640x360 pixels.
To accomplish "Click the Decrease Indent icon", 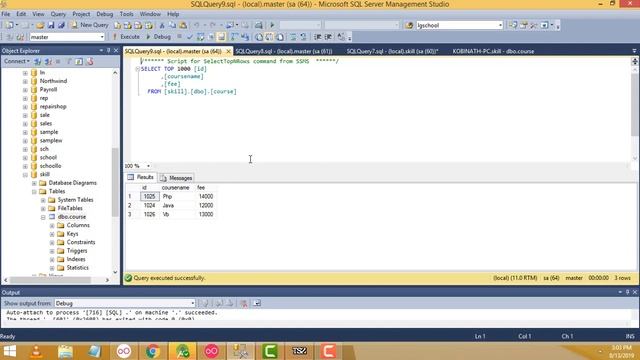I will 318,37.
